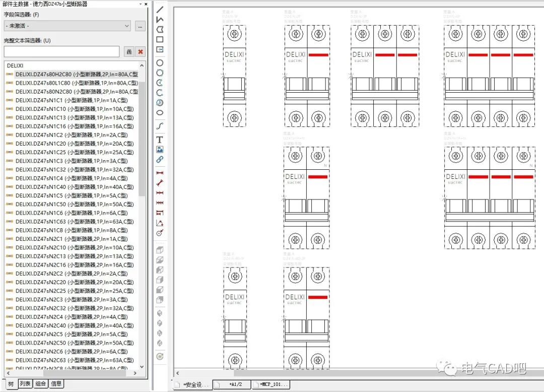Select part DELIXI.DZ47s80L1C80

(x=77, y=83)
